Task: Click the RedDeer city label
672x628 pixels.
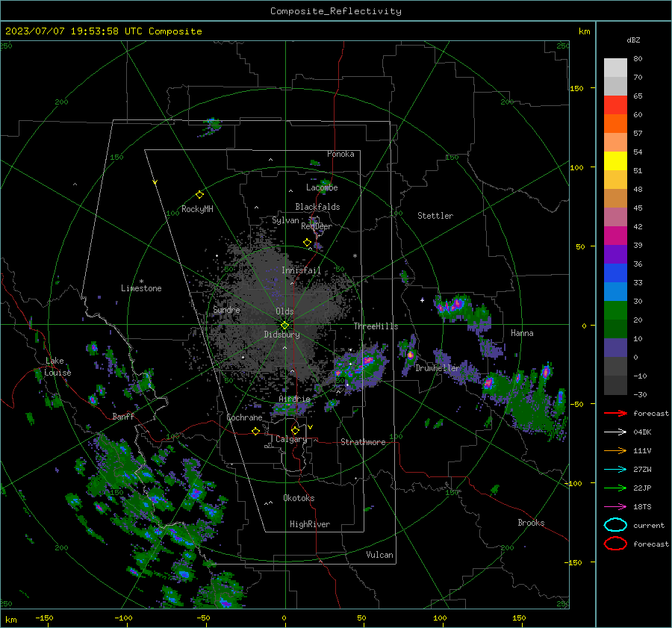Action: click(x=317, y=226)
